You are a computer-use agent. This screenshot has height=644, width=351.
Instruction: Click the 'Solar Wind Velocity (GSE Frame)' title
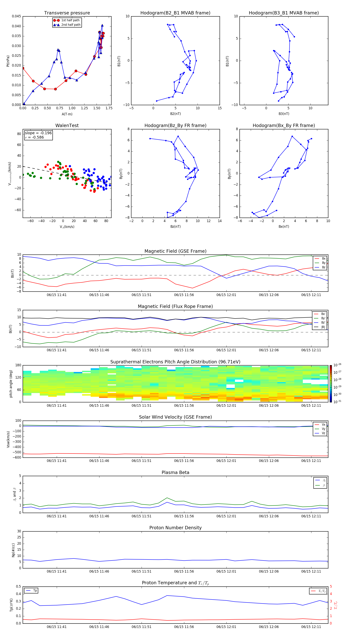click(175, 417)
